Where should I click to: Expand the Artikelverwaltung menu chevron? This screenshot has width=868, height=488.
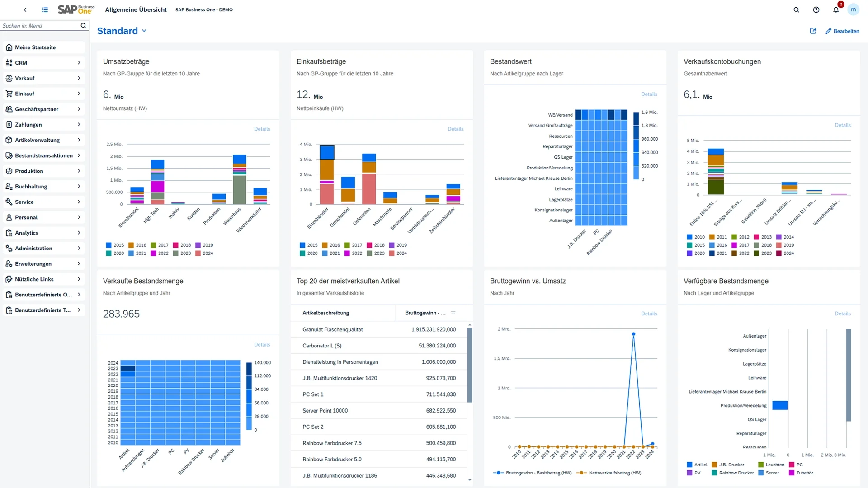tap(79, 140)
